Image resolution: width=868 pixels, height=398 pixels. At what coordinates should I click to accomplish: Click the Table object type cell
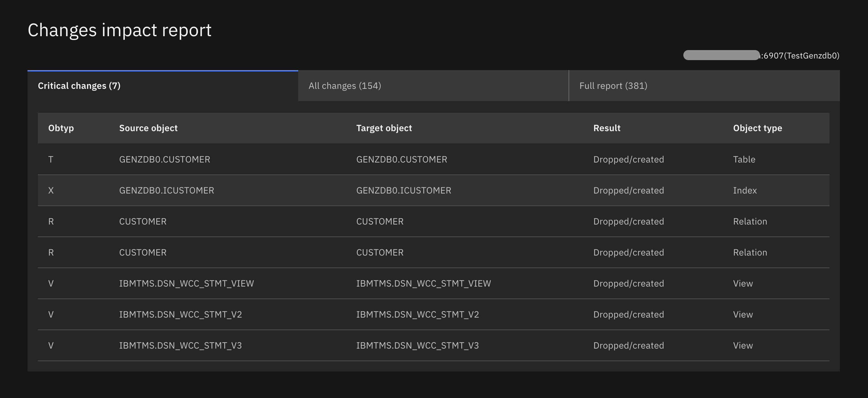coord(744,159)
